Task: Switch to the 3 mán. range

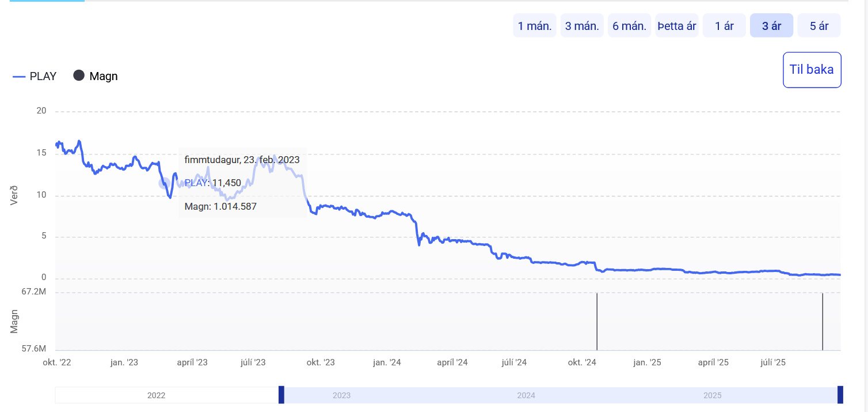Action: [582, 26]
